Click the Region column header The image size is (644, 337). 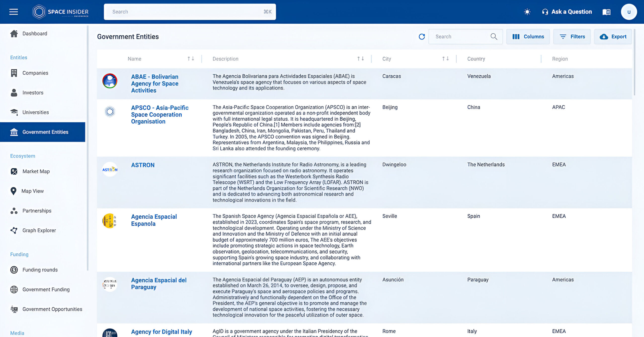tap(560, 59)
